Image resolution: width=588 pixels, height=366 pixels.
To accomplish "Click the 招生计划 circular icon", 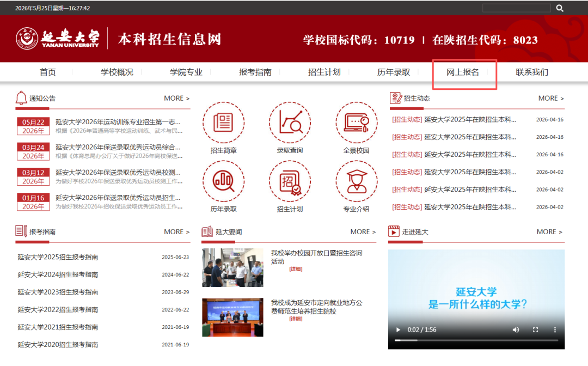I will (290, 181).
